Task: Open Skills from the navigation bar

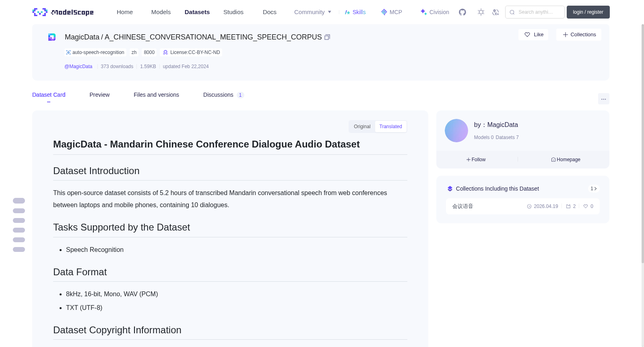Action: [355, 12]
